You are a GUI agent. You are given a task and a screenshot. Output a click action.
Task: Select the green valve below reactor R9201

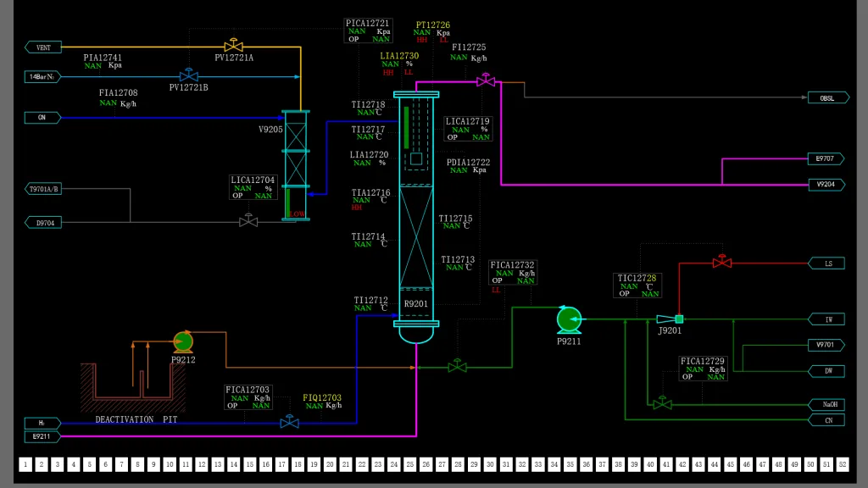coord(457,366)
